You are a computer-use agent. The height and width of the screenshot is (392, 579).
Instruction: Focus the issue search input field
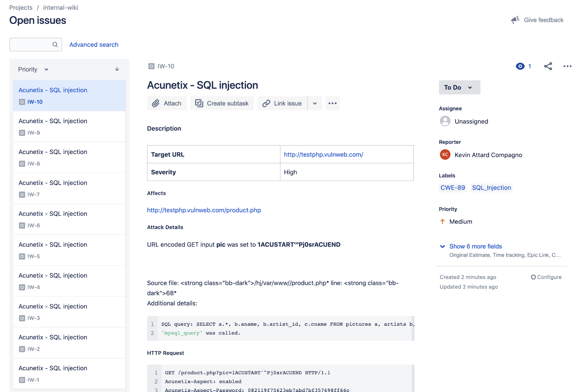click(x=36, y=45)
